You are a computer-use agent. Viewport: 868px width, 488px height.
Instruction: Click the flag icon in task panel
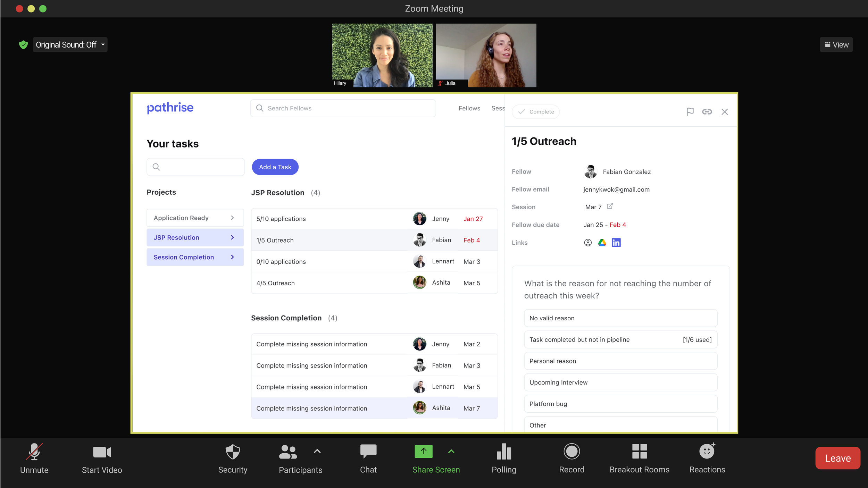(x=690, y=112)
